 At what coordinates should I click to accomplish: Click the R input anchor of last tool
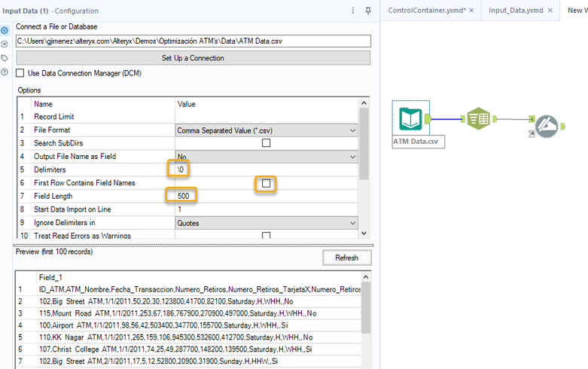[532, 133]
